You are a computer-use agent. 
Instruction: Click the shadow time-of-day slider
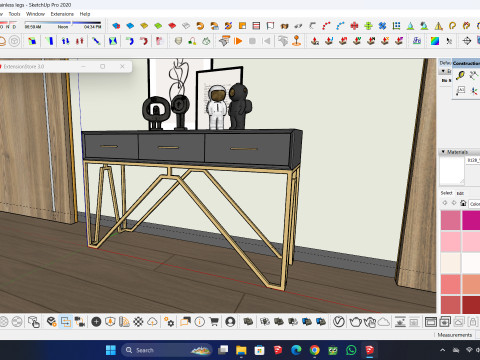pos(63,23)
